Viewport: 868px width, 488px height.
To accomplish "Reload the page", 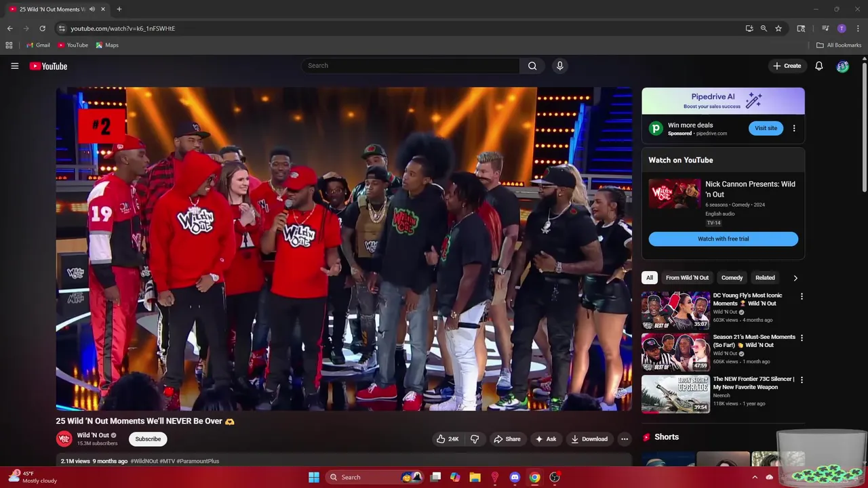I will pos(42,28).
